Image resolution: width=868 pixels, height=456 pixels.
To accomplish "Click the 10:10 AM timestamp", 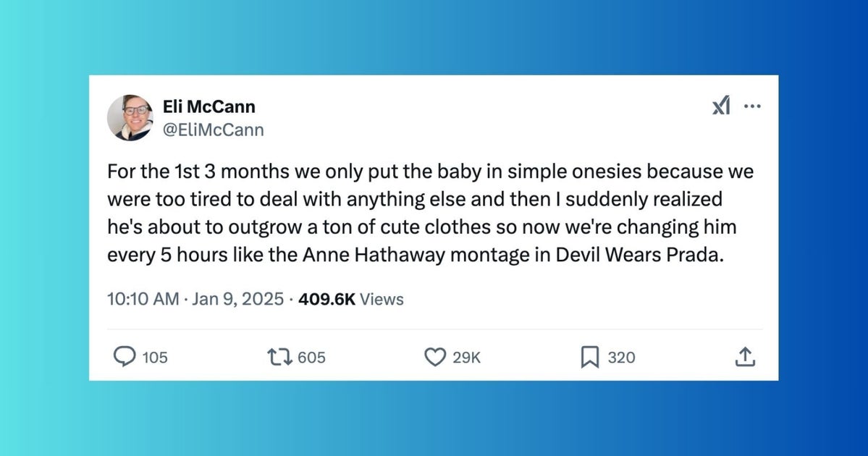I will [x=142, y=299].
